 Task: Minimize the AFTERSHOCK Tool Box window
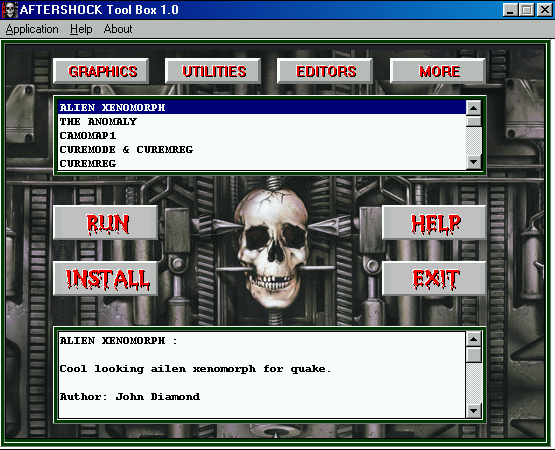point(510,10)
